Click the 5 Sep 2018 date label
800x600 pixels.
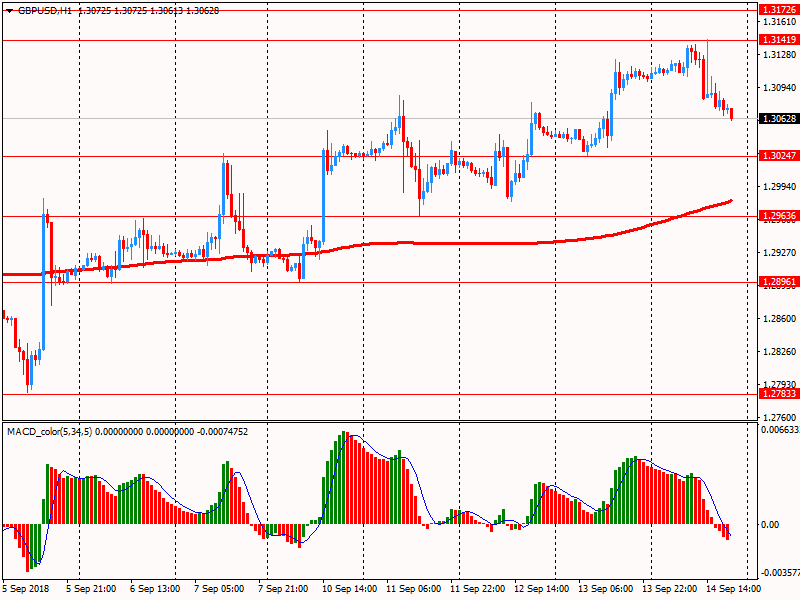[26, 589]
